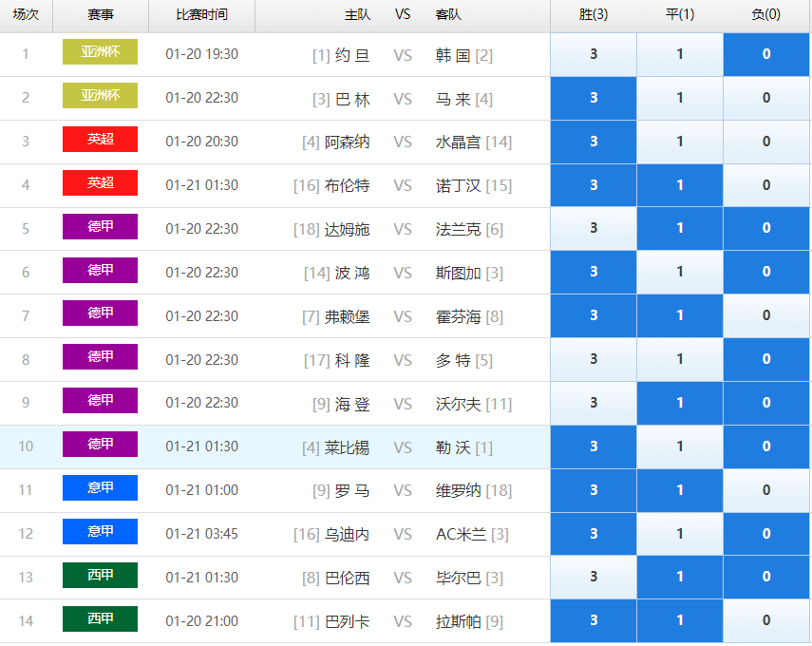
Task: Toggle loss (0) for match 3 阿森纳 vs 水晶宫
Action: (x=766, y=142)
